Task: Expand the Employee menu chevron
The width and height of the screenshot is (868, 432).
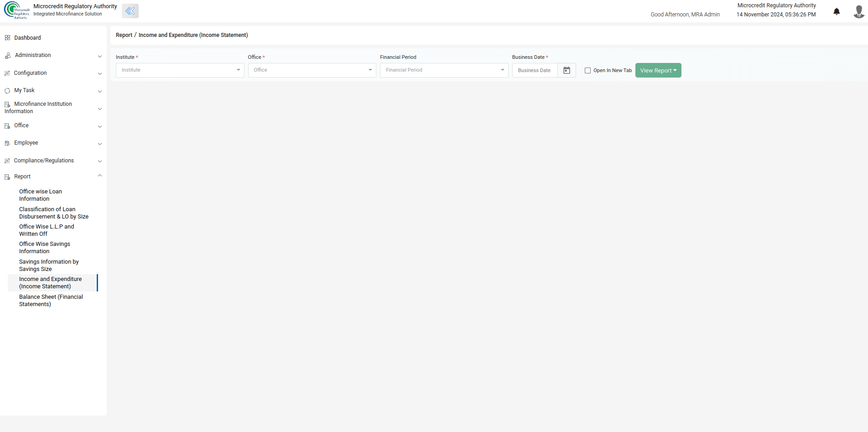Action: 100,144
